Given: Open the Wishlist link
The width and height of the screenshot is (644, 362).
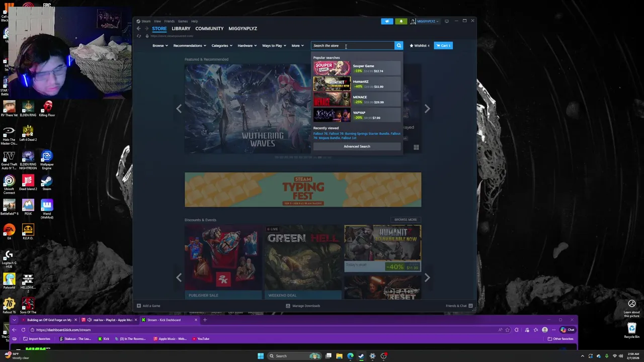Looking at the screenshot, I should pos(420,46).
